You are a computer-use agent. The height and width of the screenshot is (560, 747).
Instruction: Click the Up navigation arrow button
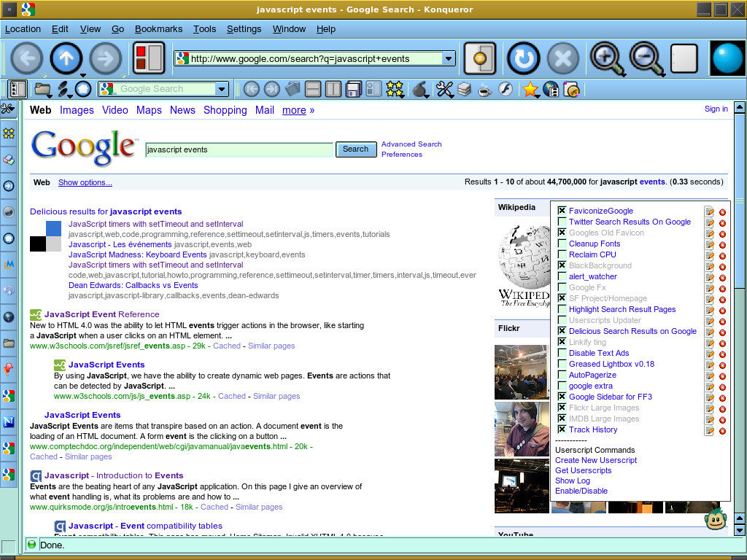coord(66,58)
